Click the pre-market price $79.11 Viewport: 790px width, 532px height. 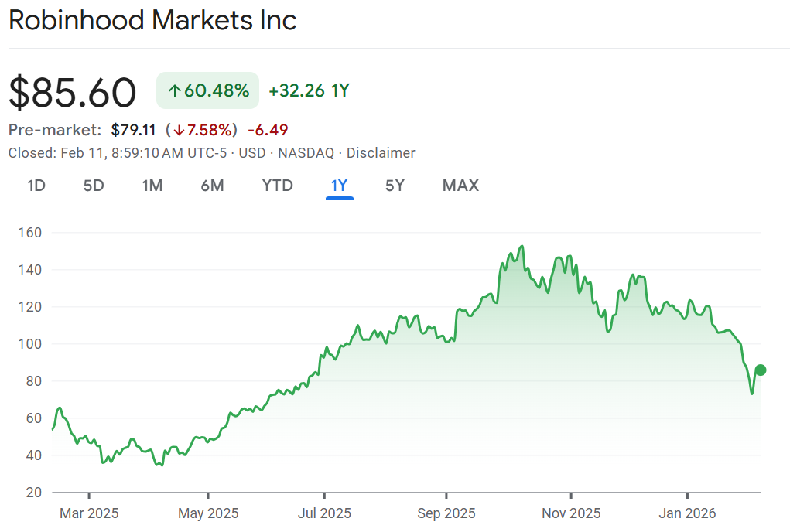[x=133, y=130]
